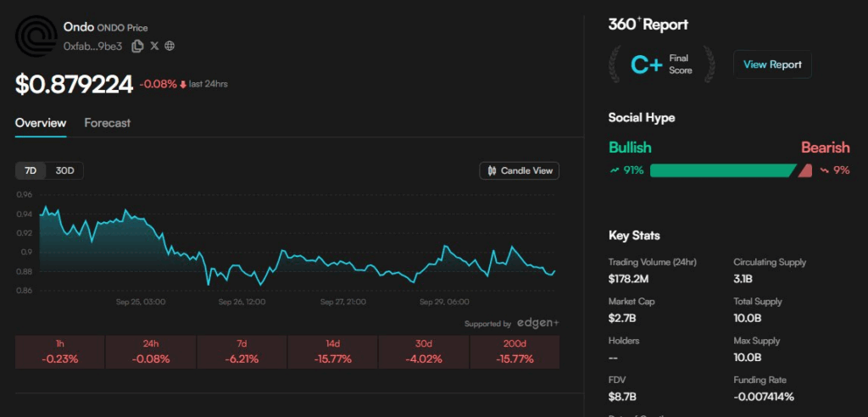Click the 0xfab...9be3 contract address text
Screen dimensions: 868x417
tap(94, 46)
